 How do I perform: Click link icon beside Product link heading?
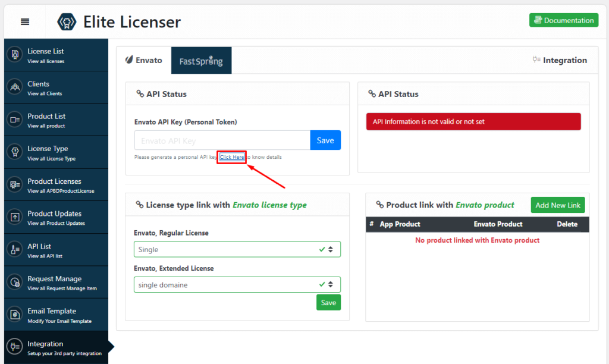coord(379,205)
